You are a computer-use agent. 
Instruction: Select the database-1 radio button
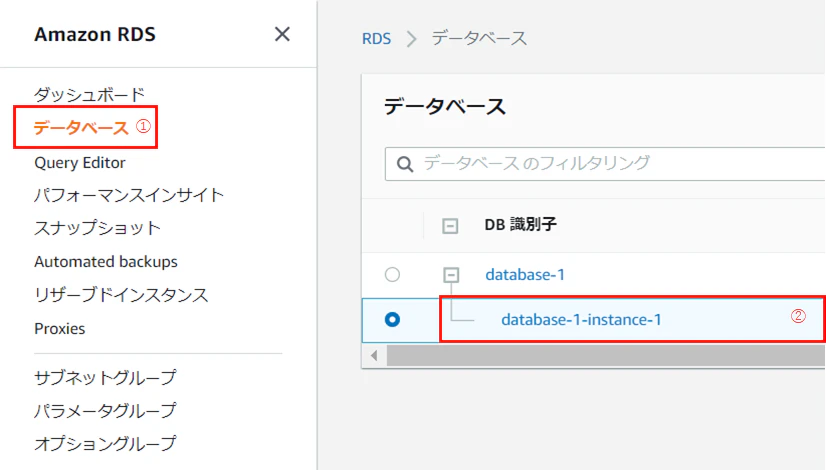tap(392, 275)
